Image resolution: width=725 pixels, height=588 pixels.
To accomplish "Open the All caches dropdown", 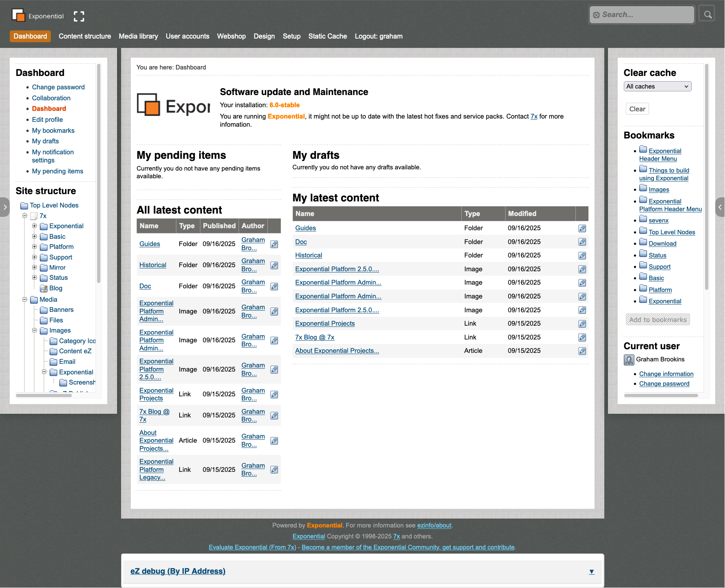I will tap(657, 86).
